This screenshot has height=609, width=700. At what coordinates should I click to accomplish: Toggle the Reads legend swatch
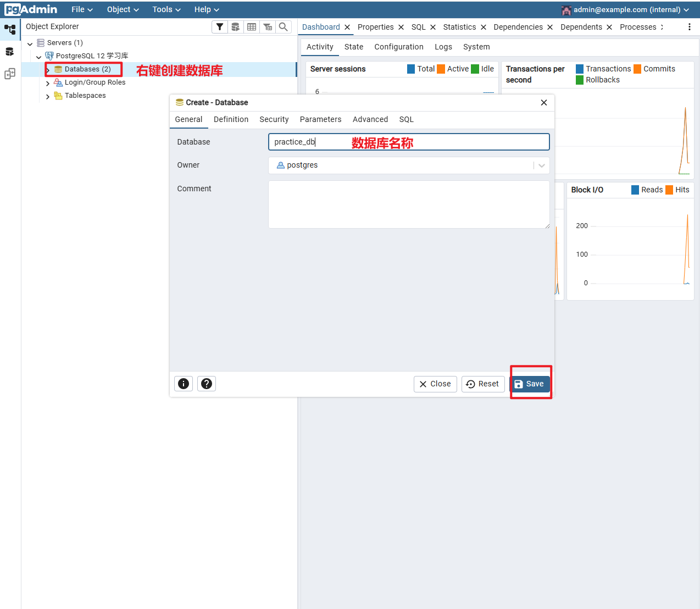pos(635,190)
